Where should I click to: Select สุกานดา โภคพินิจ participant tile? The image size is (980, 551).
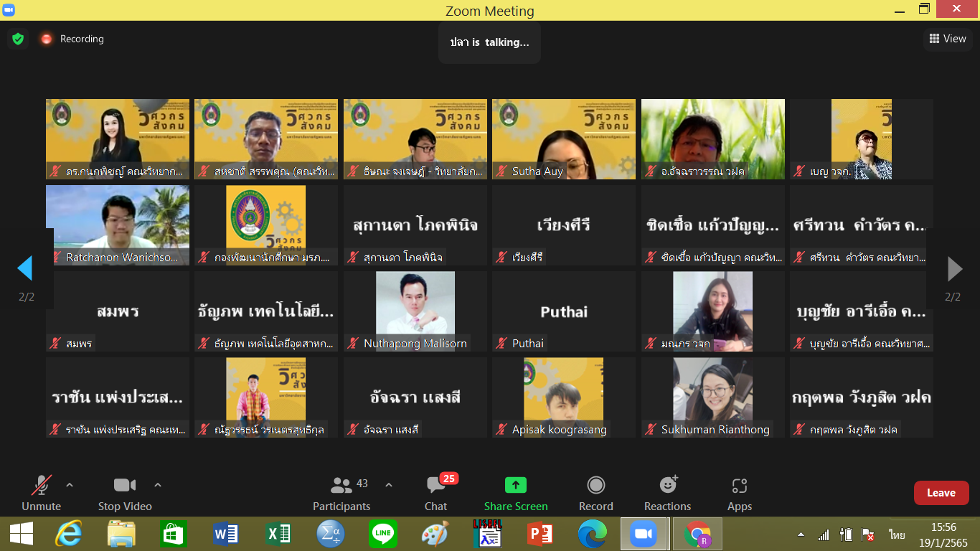tap(415, 225)
